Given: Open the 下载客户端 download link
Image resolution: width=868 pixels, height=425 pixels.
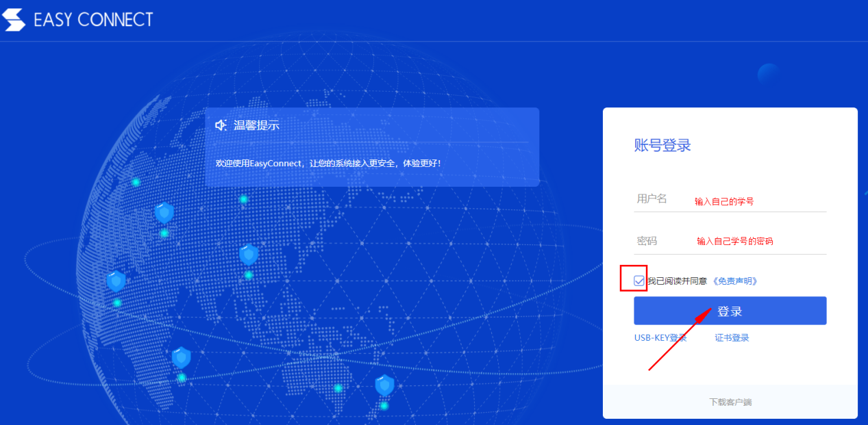Looking at the screenshot, I should [730, 402].
